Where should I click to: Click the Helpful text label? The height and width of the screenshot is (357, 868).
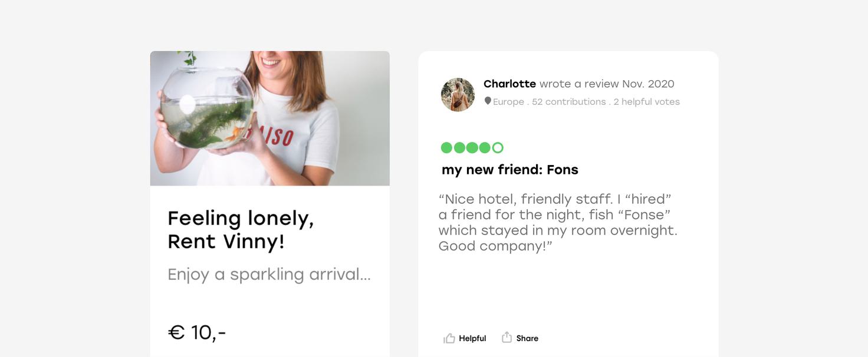point(472,339)
